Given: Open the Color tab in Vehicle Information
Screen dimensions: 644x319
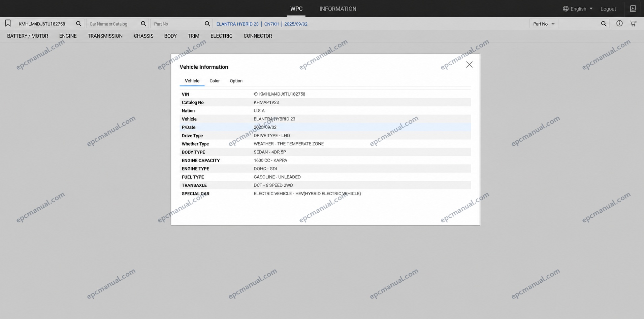Looking at the screenshot, I should click(x=215, y=81).
